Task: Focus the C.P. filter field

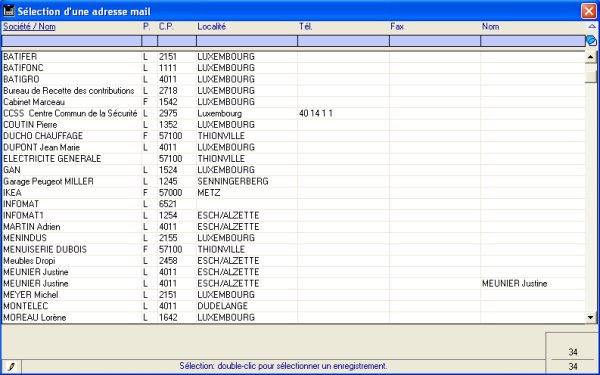Action: pos(177,41)
